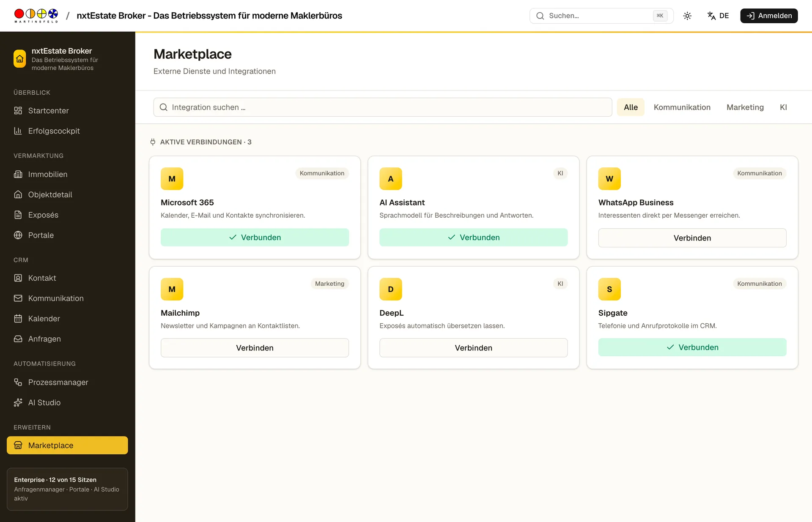Open Exposés sidebar entry

[x=67, y=215]
